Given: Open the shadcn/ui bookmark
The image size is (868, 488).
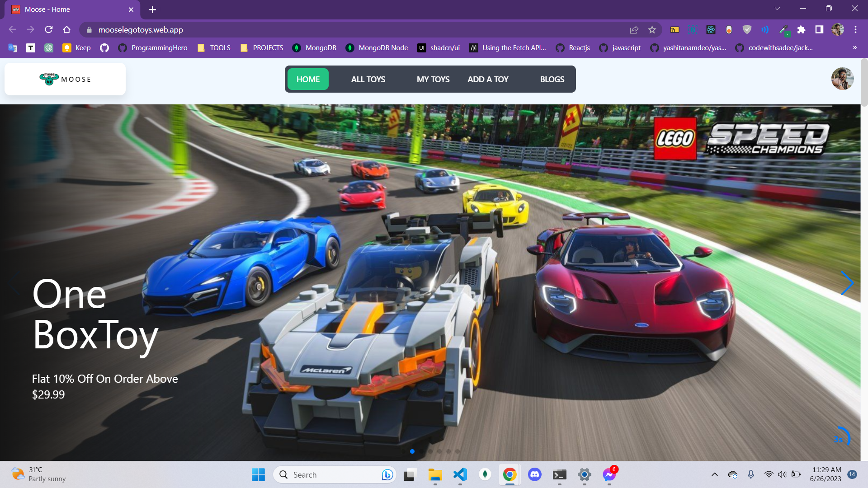Looking at the screenshot, I should point(439,47).
